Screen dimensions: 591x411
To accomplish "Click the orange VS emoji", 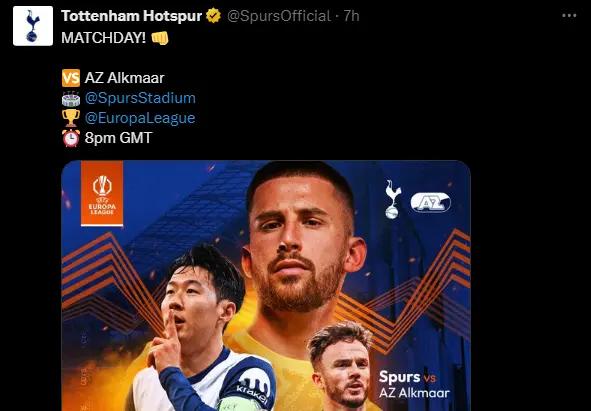I will coord(71,78).
